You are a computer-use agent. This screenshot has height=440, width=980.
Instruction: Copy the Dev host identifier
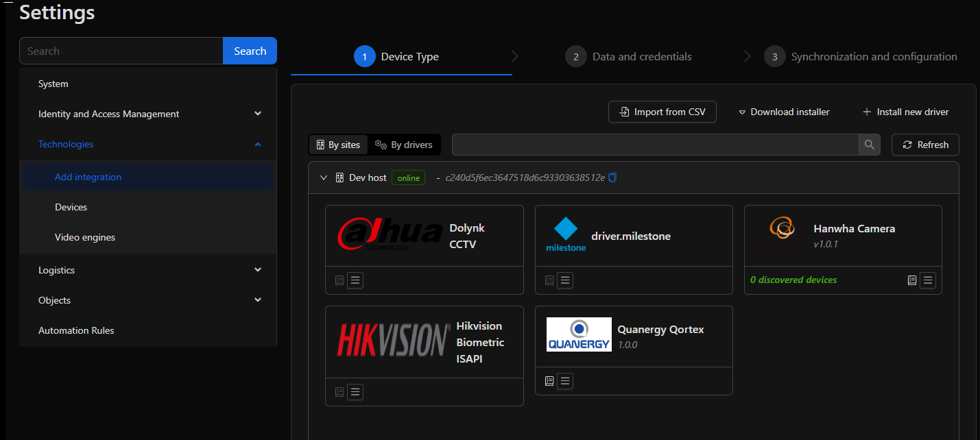pyautogui.click(x=612, y=177)
